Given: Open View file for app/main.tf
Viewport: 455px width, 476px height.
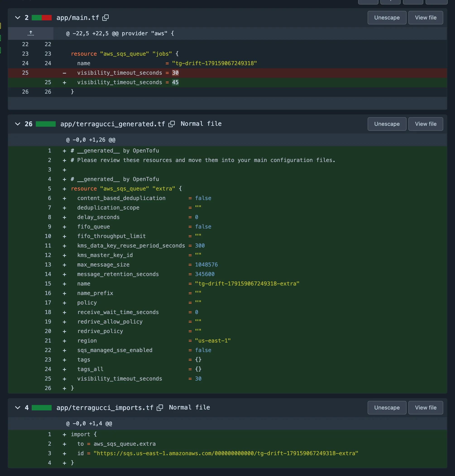Looking at the screenshot, I should pyautogui.click(x=426, y=18).
